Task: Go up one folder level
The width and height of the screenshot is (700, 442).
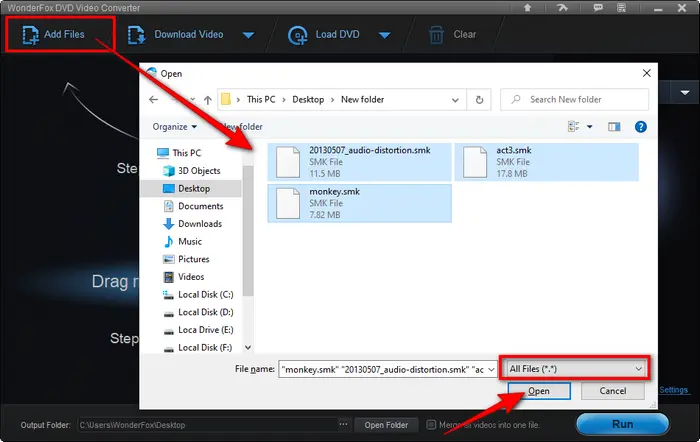Action: [208, 100]
